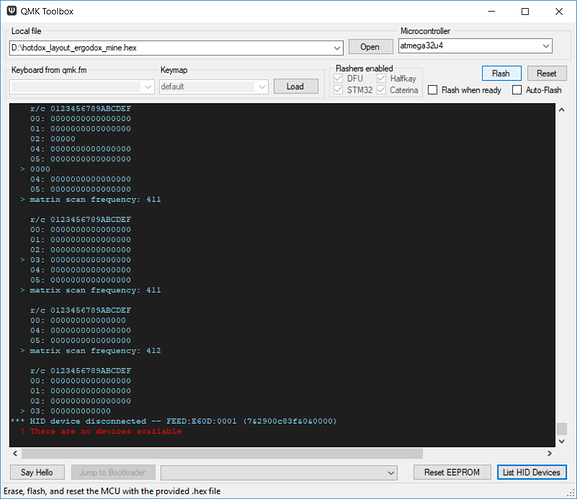Click the status bar hint text
The width and height of the screenshot is (577, 499).
112,491
